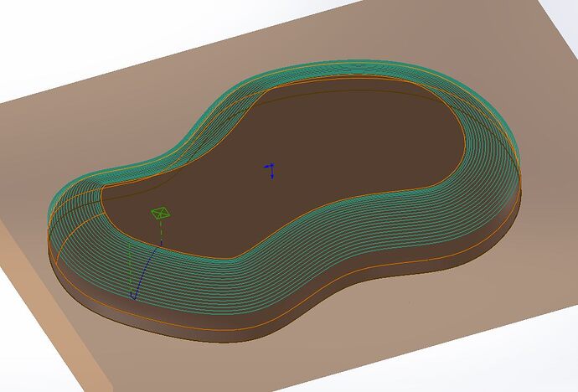Select the teal toolpath passes on front wall
Viewport: 578px width, 392px height.
pos(251,281)
